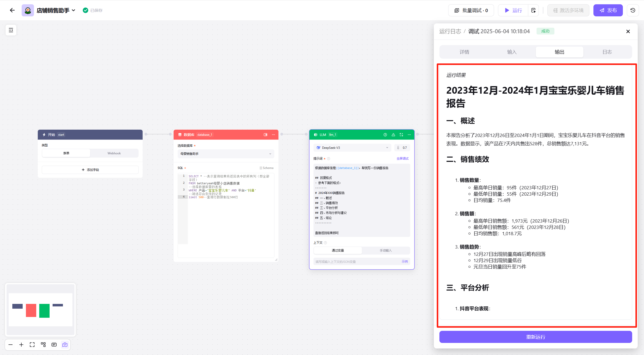Switch to the 日志 tab
644x355 pixels.
click(607, 52)
